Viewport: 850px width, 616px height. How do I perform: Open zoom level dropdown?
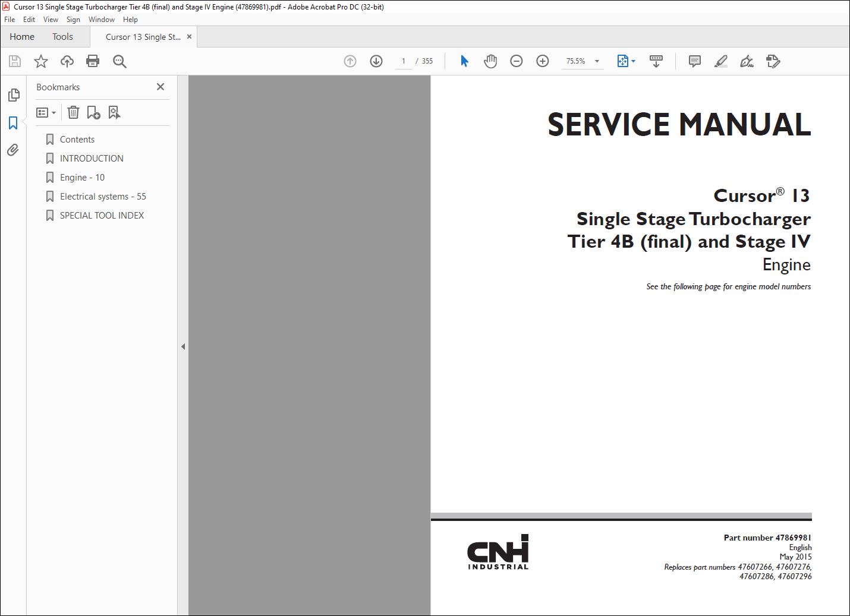point(597,61)
